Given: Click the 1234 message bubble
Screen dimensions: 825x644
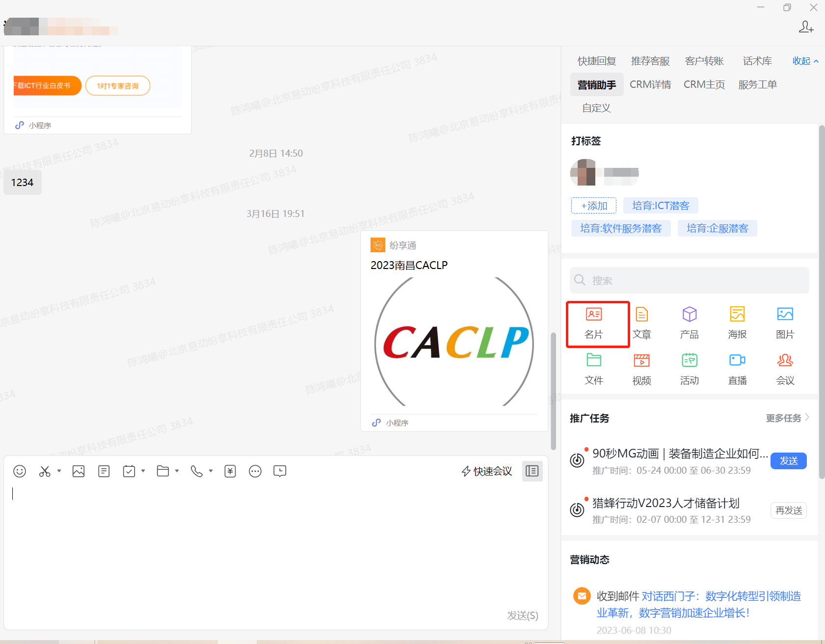Looking at the screenshot, I should (23, 183).
